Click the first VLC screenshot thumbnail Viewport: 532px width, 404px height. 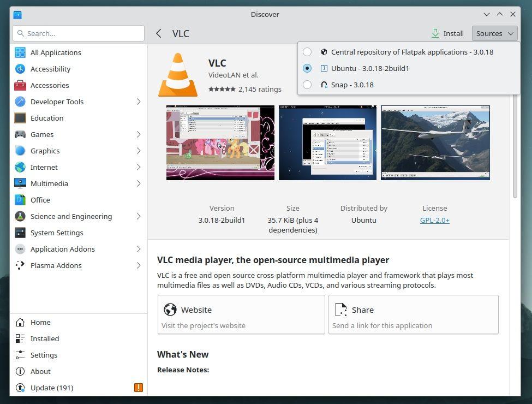[220, 142]
